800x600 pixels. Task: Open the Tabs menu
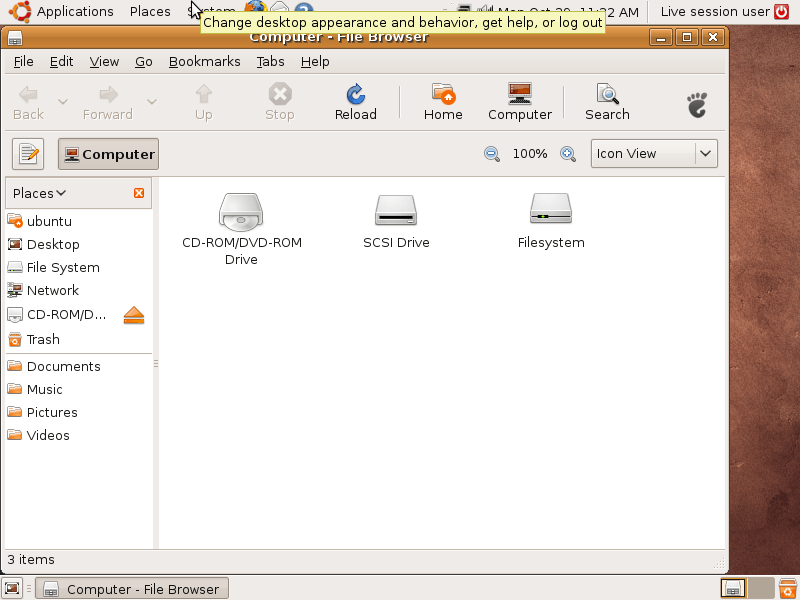coord(270,62)
